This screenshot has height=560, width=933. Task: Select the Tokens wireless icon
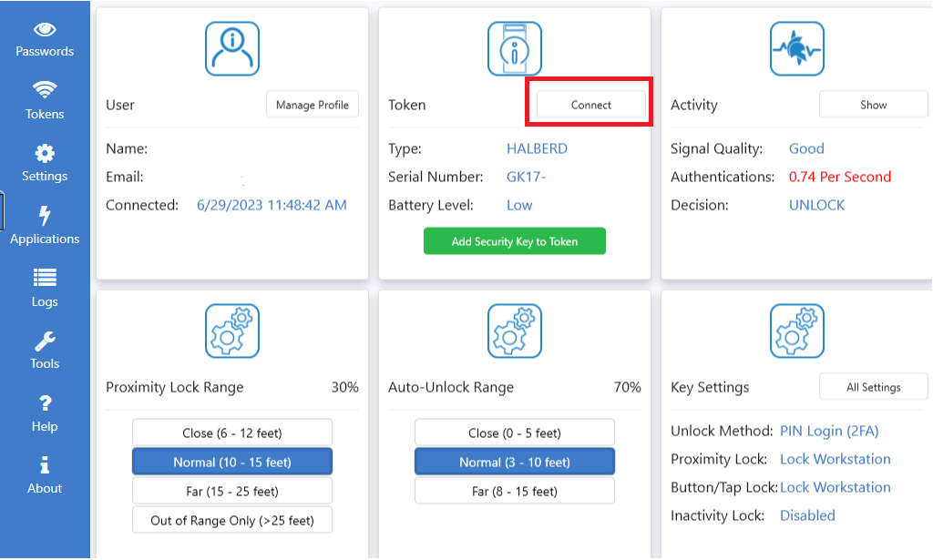[45, 87]
